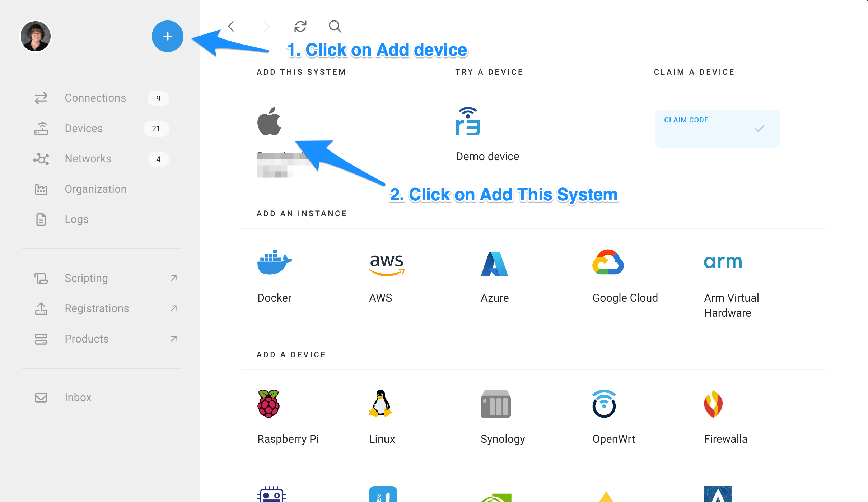This screenshot has width=868, height=502.
Task: Open the Connections sidebar section
Action: coord(95,98)
